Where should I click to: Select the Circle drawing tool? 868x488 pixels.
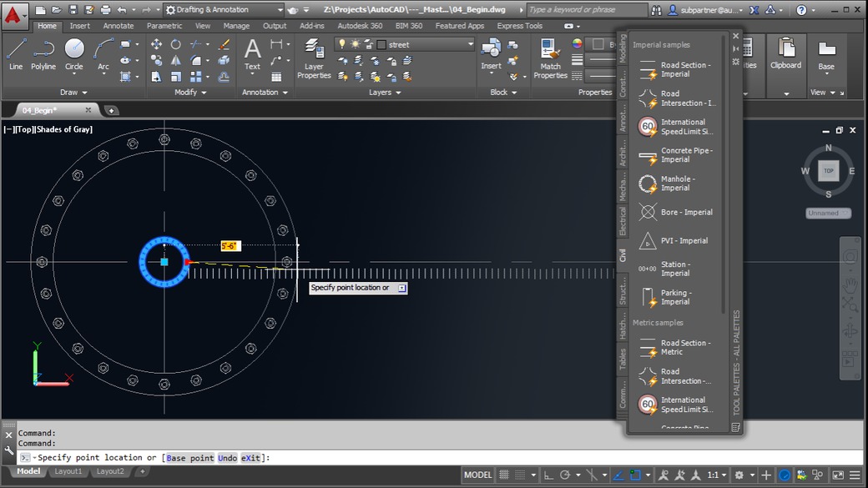coord(74,53)
